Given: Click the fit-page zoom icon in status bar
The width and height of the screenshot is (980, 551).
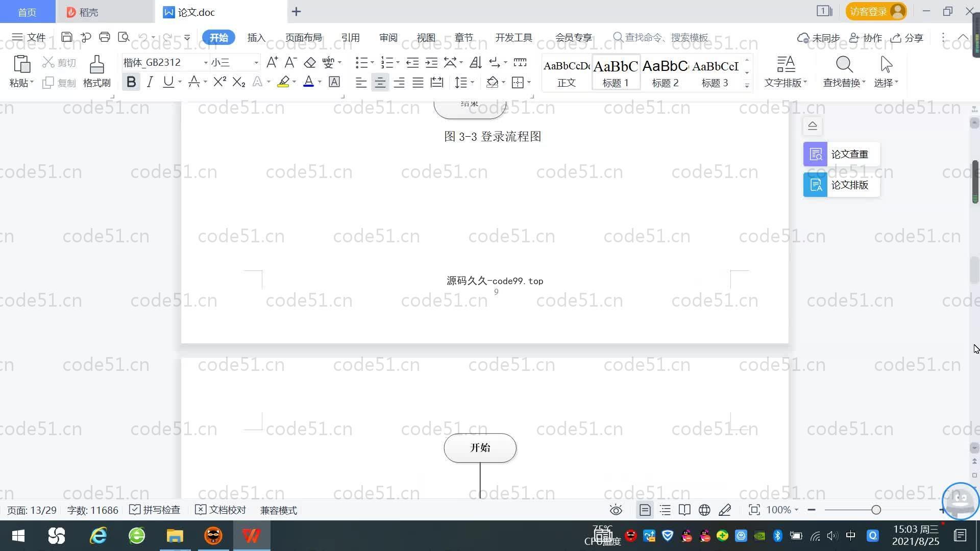Looking at the screenshot, I should pyautogui.click(x=754, y=510).
